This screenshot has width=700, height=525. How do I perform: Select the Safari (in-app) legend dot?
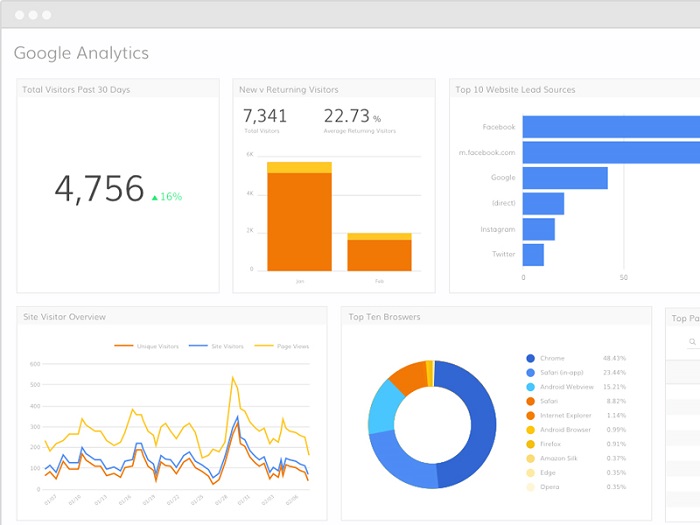530,372
